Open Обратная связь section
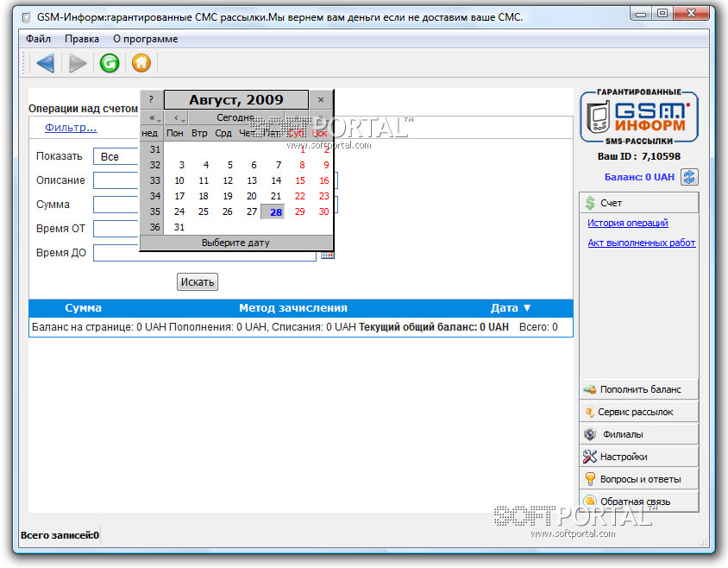 point(639,502)
